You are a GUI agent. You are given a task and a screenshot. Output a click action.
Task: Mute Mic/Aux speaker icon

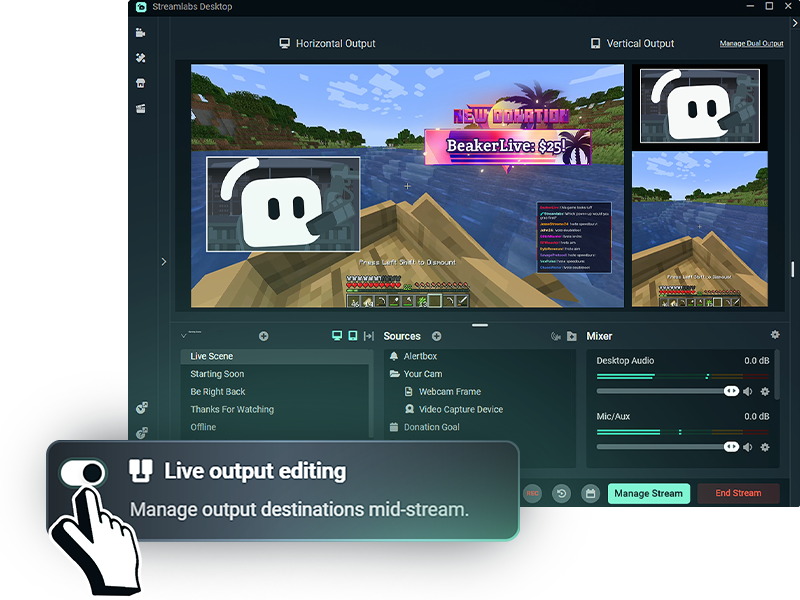point(748,447)
